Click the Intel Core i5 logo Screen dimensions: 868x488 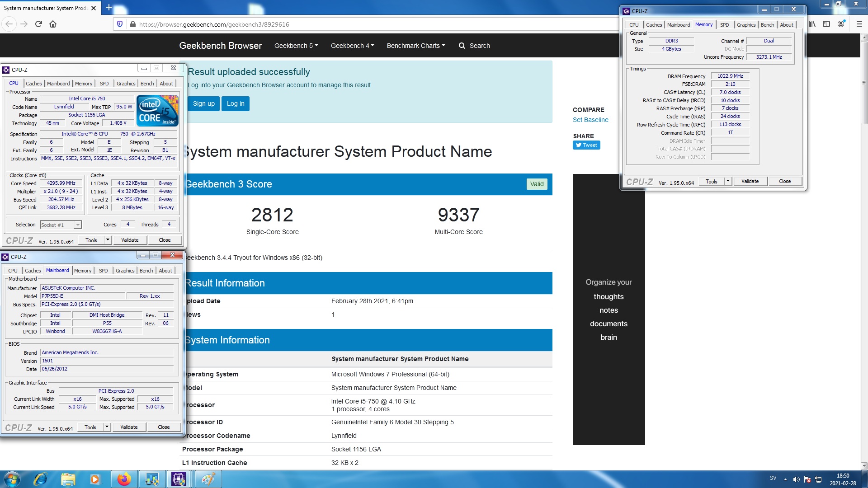157,111
